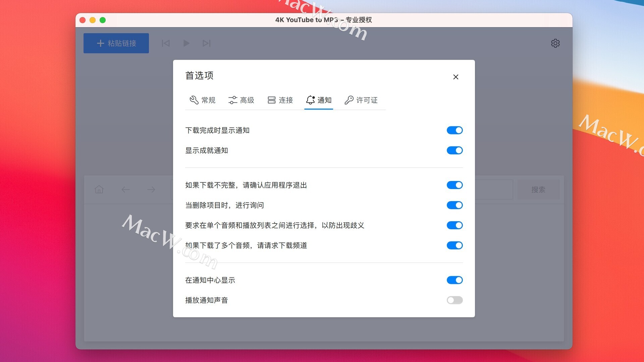
Task: Select the 通知 (Notifications) tab
Action: pos(319,100)
